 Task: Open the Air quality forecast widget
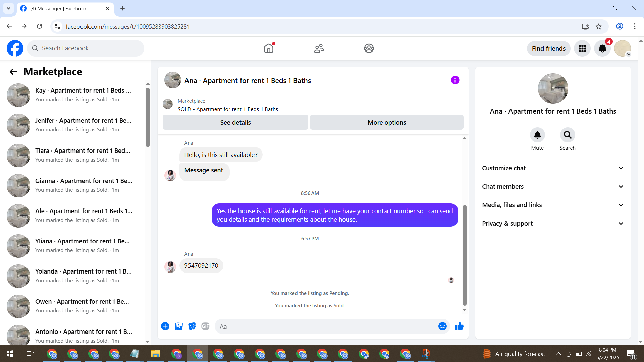click(x=514, y=354)
